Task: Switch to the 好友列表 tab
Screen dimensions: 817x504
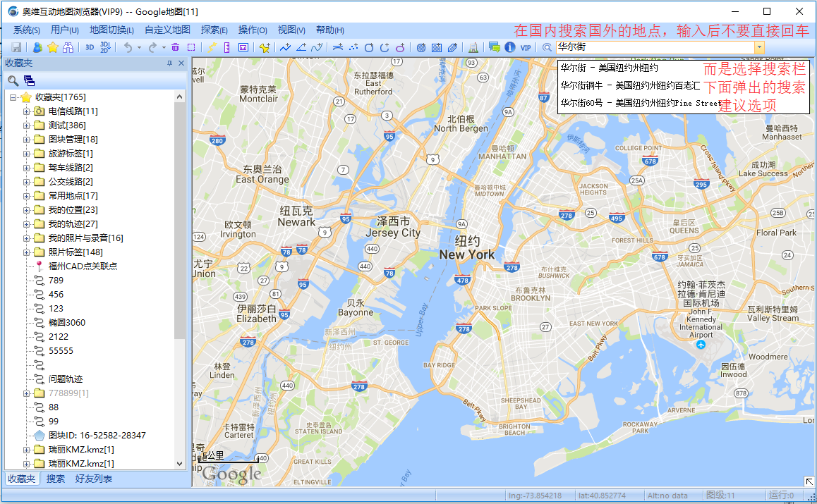Action: 94,479
